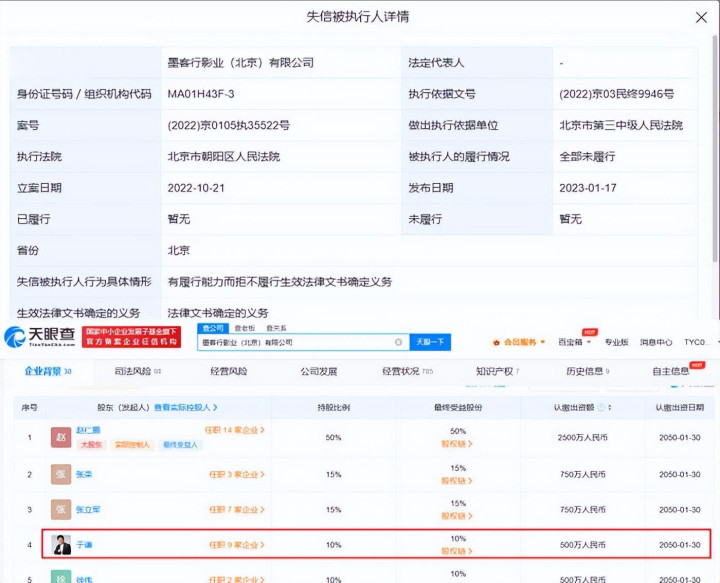Click the photo avatar of shareholder 于谦
Screen dimensions: 720x583
61,545
